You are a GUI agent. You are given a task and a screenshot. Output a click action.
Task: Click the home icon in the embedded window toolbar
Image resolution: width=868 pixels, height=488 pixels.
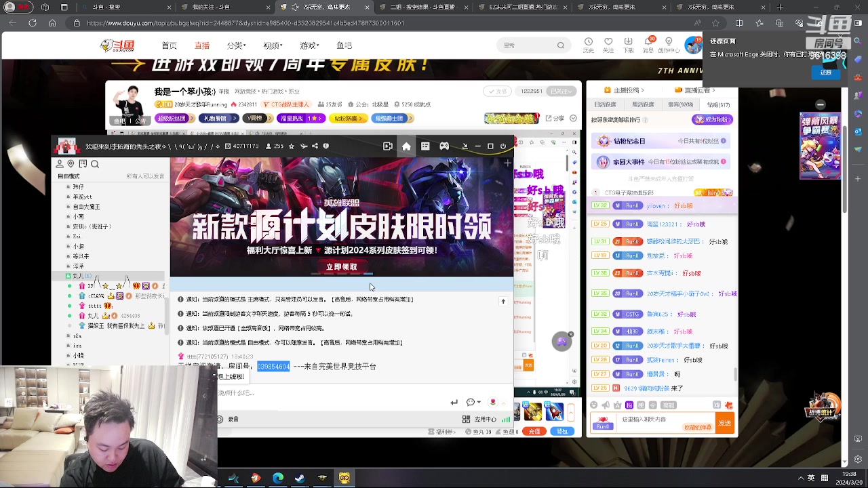(406, 146)
